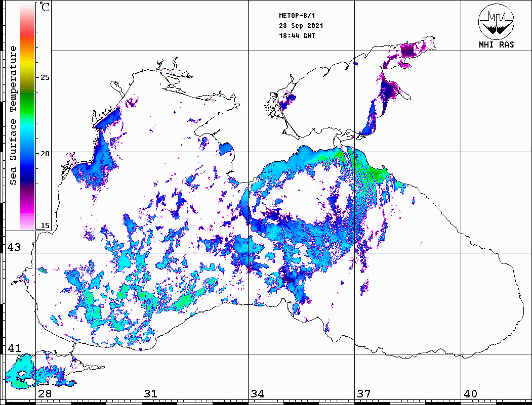The image size is (532, 405).
Task: Click the longitude label 40
Action: 470,393
